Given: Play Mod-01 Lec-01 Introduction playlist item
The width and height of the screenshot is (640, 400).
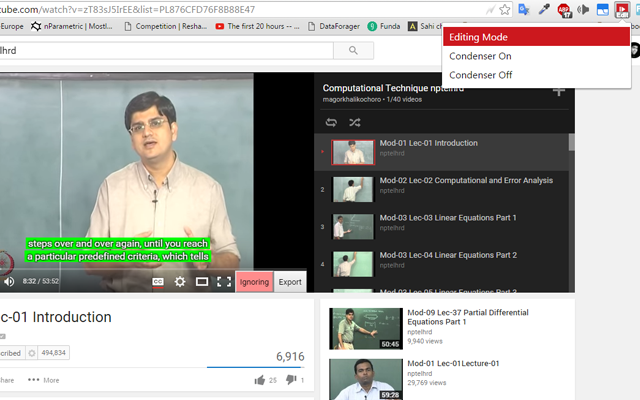Looking at the screenshot, I should point(441,152).
